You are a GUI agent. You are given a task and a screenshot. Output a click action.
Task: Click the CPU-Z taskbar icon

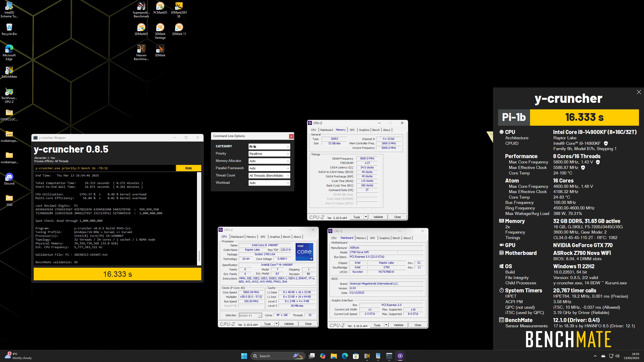coord(400,356)
